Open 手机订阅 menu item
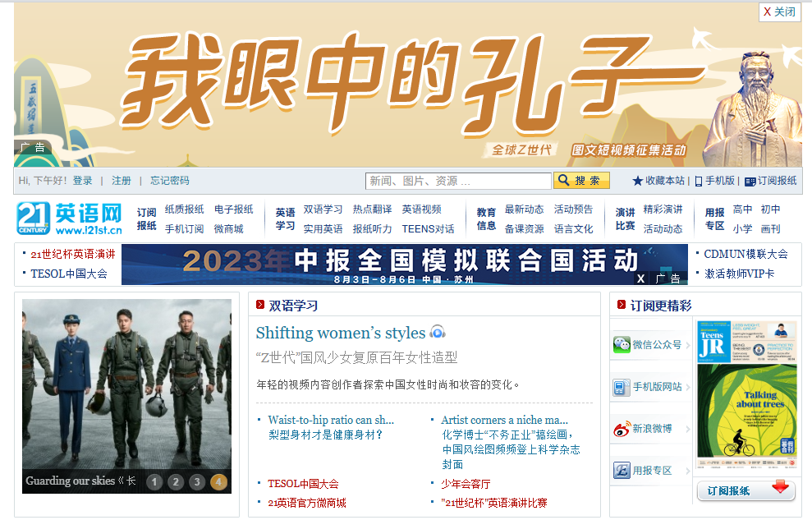The height and width of the screenshot is (520, 812). (x=185, y=229)
